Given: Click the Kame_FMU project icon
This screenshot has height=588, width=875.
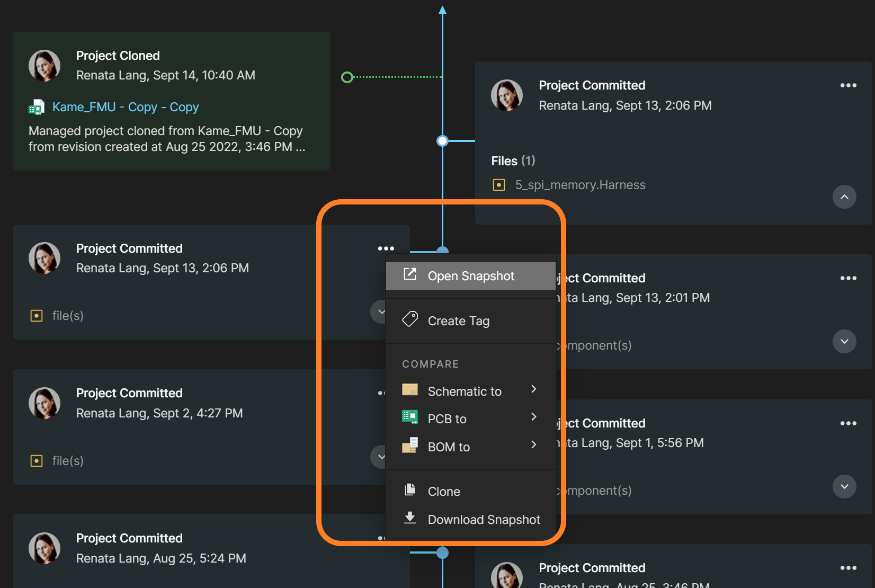Looking at the screenshot, I should (x=36, y=108).
